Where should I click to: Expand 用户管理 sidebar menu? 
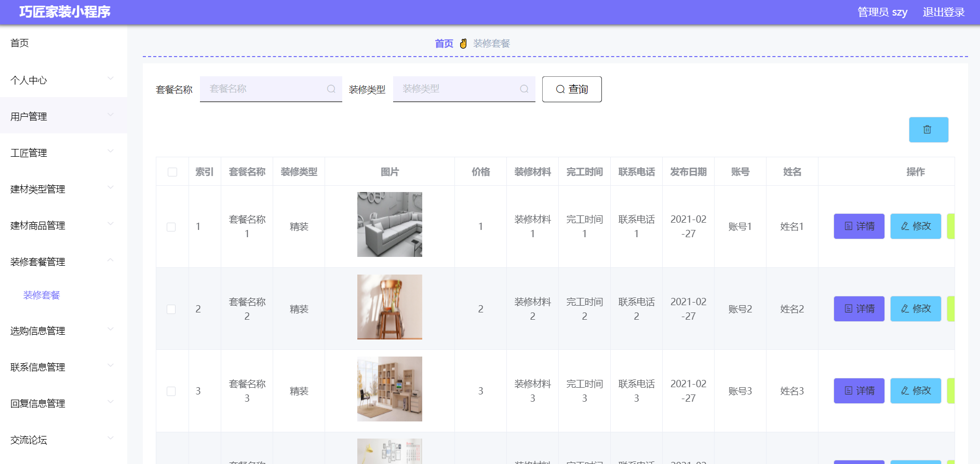[x=63, y=116]
